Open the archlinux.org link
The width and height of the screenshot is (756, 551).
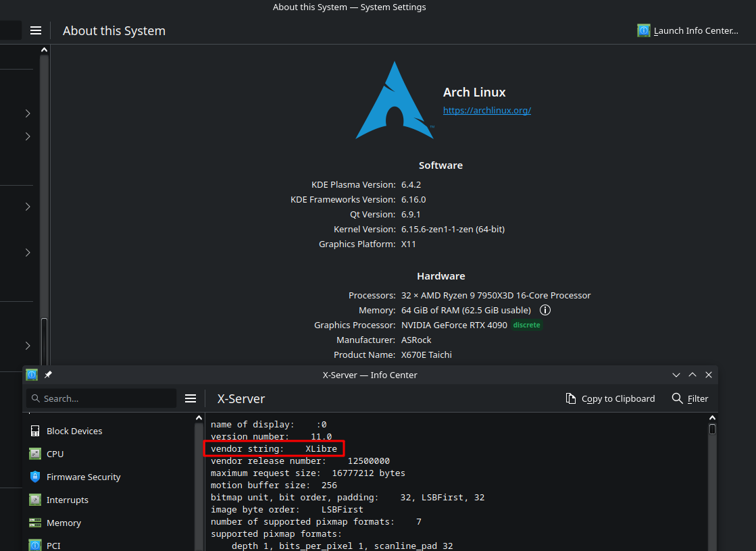487,110
